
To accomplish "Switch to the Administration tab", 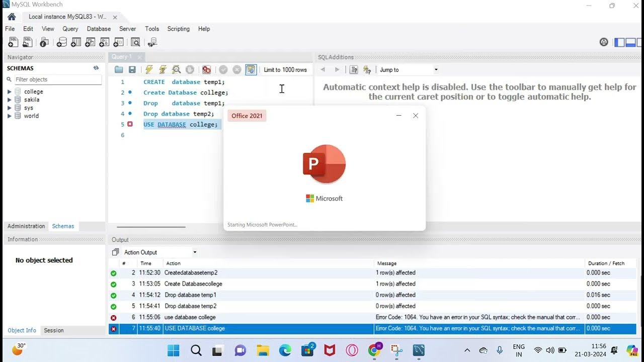I will [x=26, y=226].
